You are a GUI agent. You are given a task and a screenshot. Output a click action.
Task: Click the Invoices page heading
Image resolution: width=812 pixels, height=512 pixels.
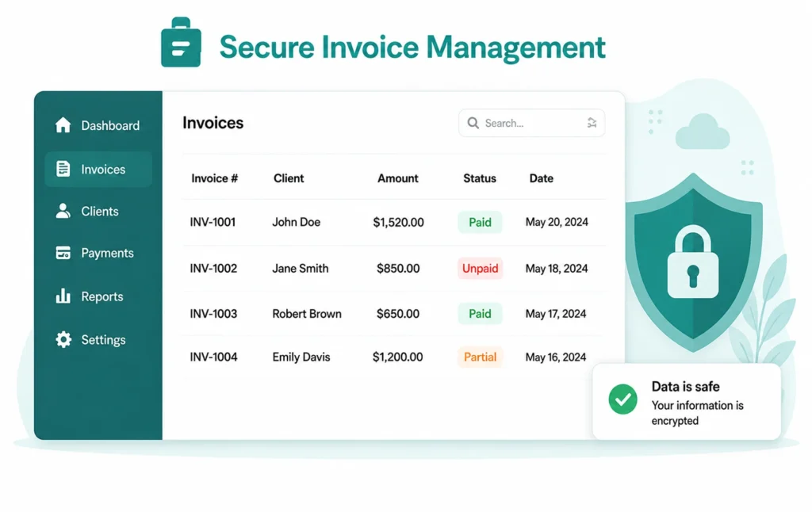tap(213, 123)
